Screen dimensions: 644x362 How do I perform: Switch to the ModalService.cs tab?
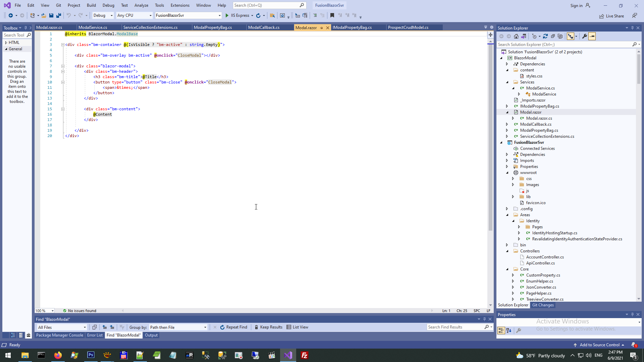(x=93, y=27)
